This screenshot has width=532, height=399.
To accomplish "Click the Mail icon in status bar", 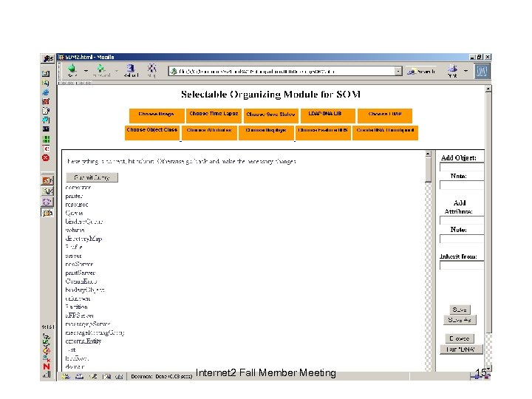I will 79,376.
